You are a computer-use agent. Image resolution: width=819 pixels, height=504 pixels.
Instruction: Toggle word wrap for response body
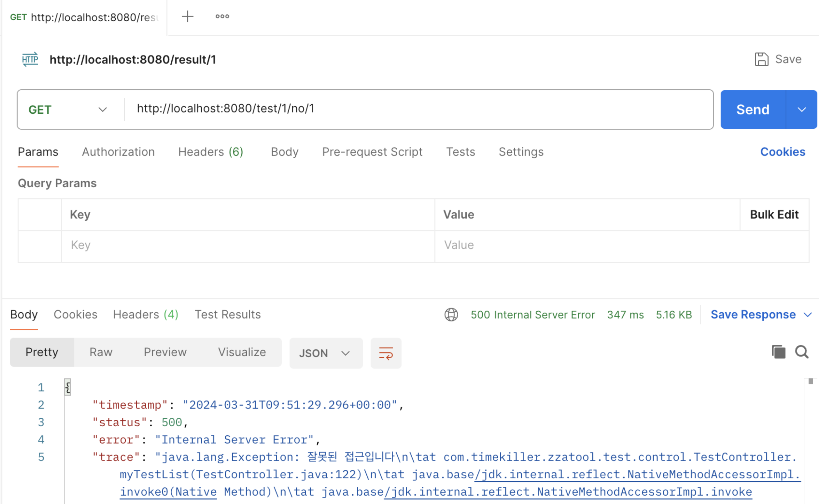click(x=386, y=353)
